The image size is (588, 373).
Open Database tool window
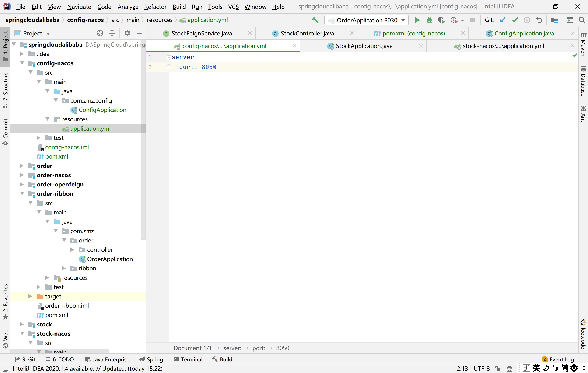583,81
